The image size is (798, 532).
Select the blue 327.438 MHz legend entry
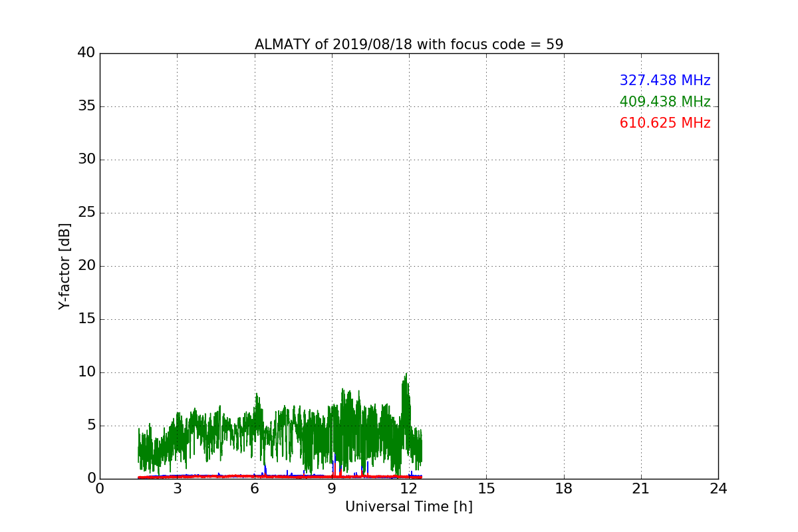click(665, 80)
